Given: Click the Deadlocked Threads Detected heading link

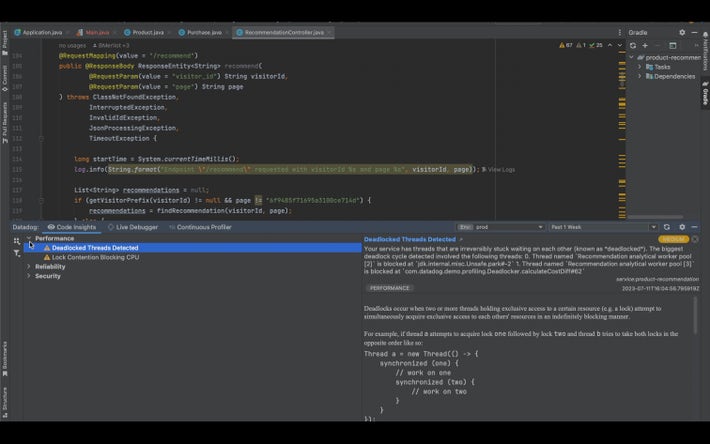Looking at the screenshot, I should click(x=409, y=239).
